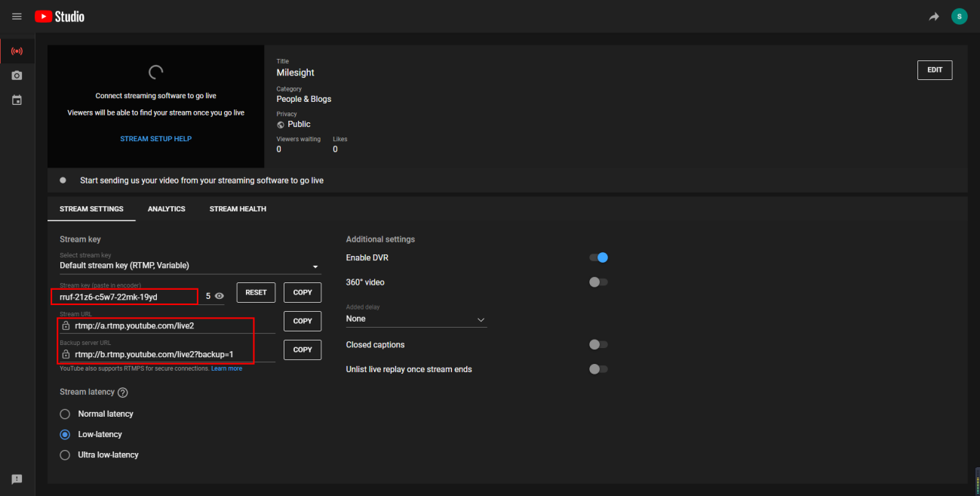The image size is (980, 496).
Task: Open the Manage calendar icon in sidebar
Action: click(x=17, y=100)
